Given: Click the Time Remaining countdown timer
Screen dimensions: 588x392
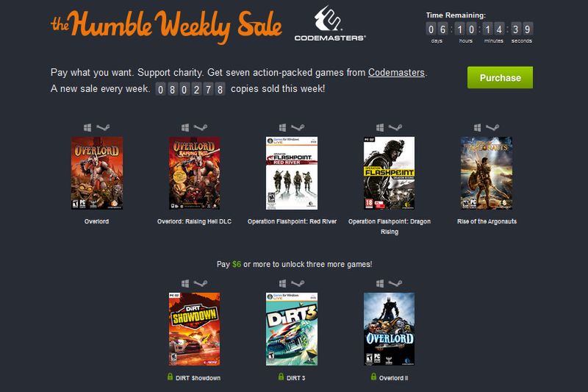Looking at the screenshot, I should coord(479,29).
